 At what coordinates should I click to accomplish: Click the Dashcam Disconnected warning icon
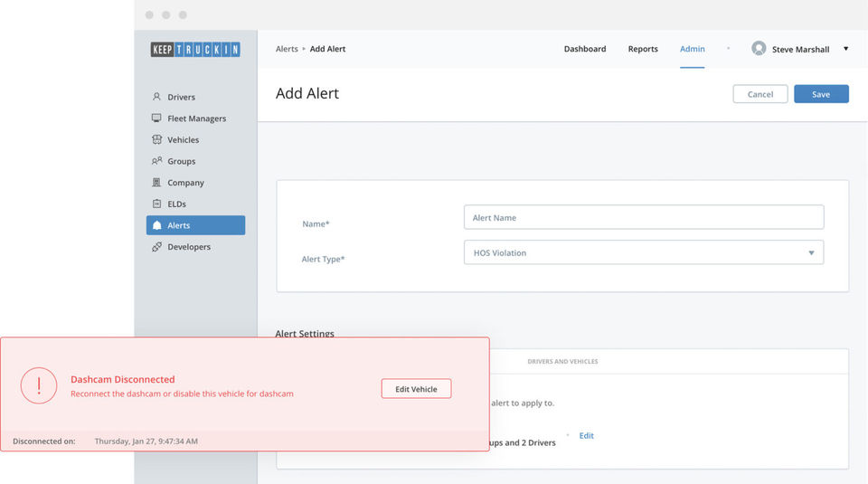point(39,385)
